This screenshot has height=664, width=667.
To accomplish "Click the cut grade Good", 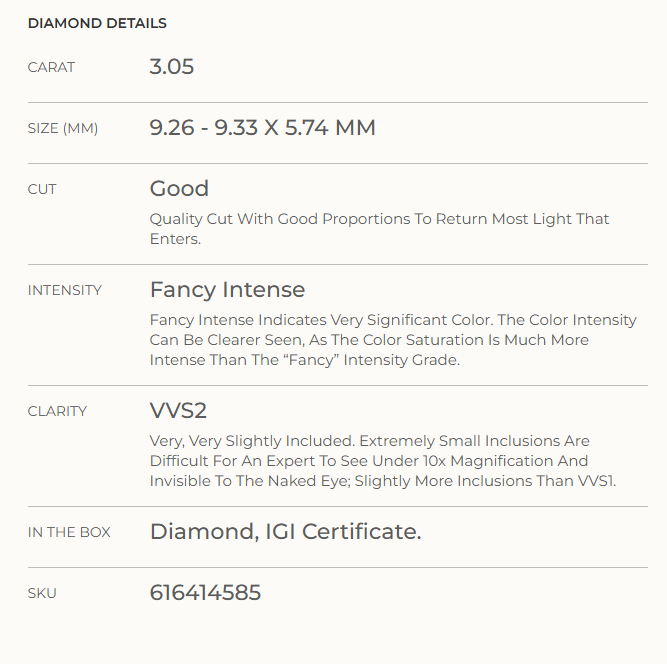I will [x=179, y=188].
